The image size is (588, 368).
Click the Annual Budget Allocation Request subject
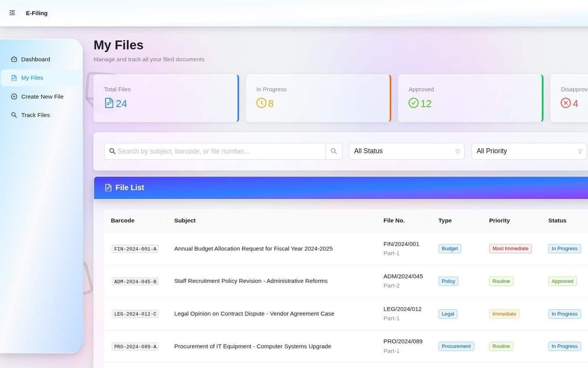[253, 248]
